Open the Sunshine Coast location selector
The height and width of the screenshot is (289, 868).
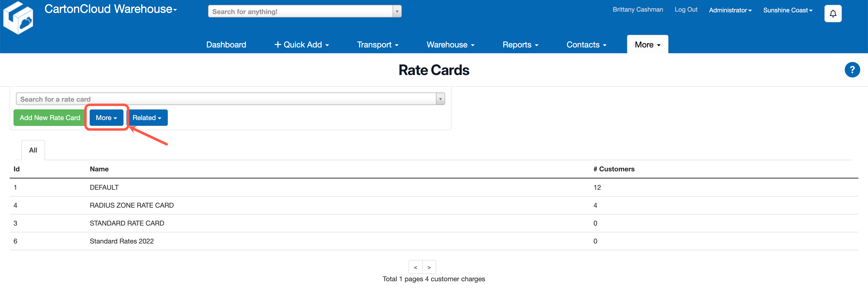point(787,10)
